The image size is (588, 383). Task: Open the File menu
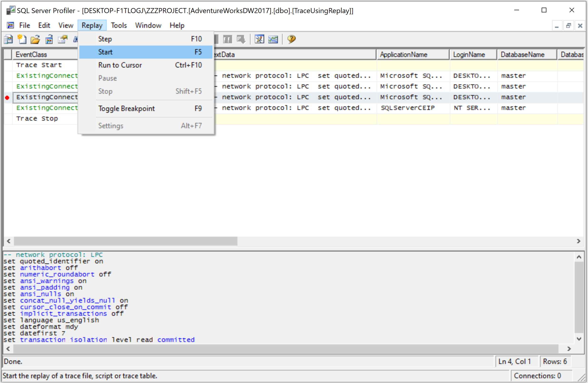click(24, 25)
